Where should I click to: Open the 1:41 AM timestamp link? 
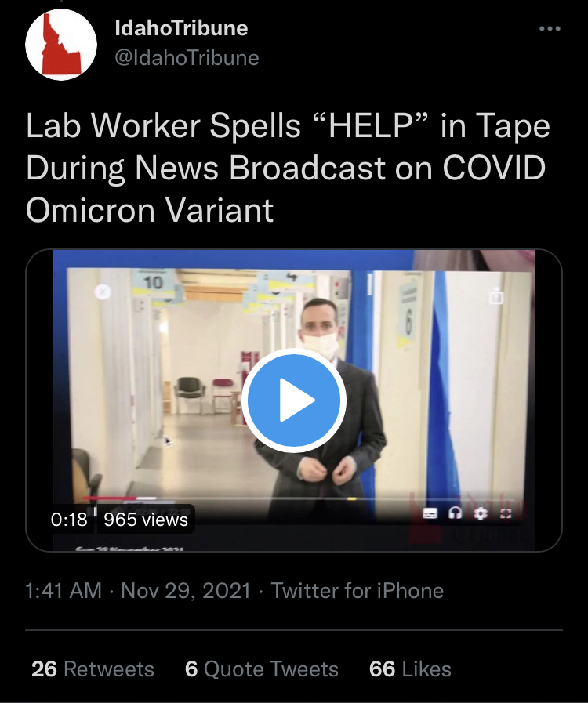click(x=64, y=590)
